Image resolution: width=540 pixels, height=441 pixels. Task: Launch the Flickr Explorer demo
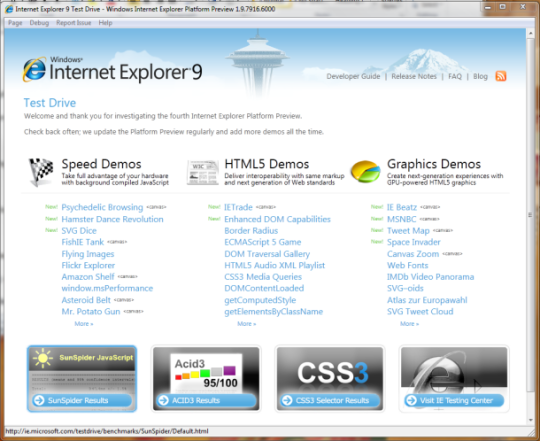[88, 265]
